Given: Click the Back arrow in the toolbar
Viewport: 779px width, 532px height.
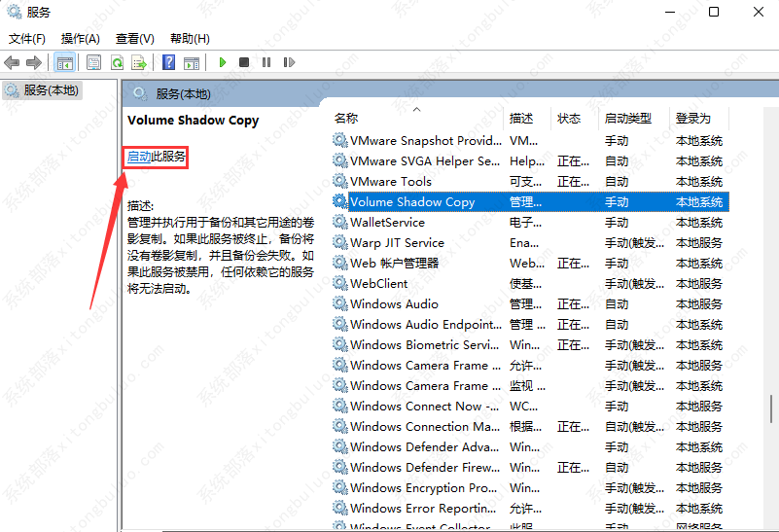Looking at the screenshot, I should coord(12,62).
